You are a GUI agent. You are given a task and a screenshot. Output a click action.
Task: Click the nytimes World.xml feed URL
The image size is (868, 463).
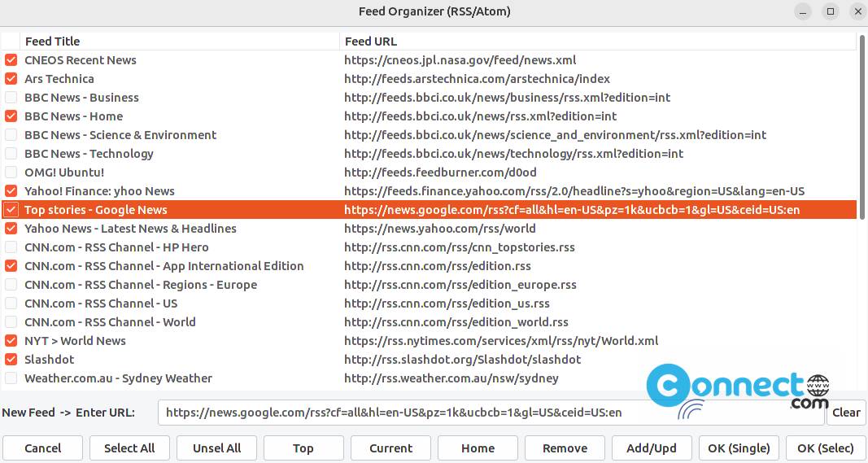pyautogui.click(x=501, y=341)
